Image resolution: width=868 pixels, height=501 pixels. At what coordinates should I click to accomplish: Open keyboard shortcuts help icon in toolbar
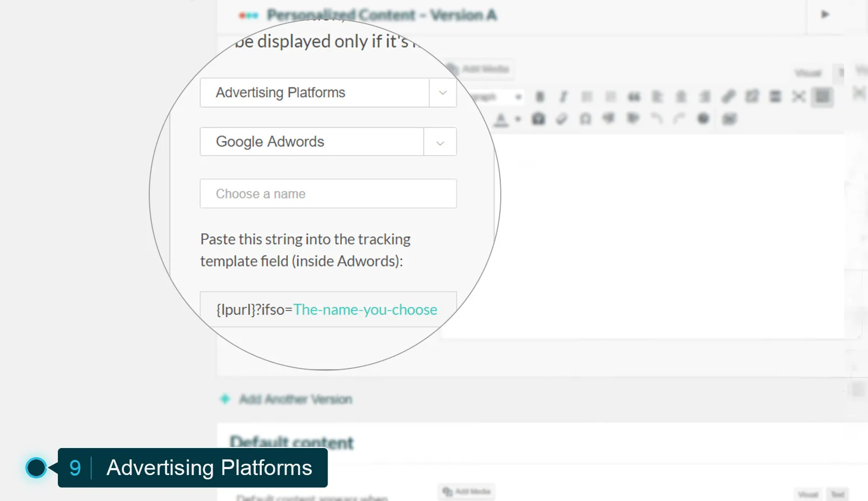[703, 118]
